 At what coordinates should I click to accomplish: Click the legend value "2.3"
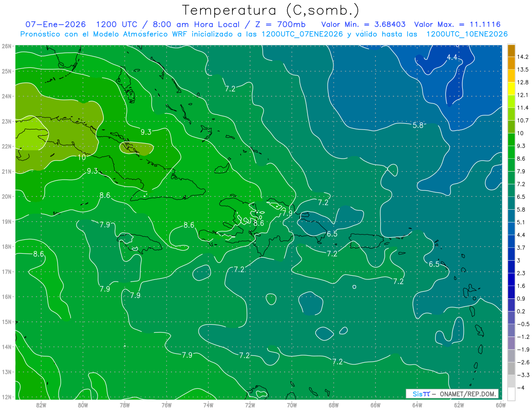pos(521,274)
